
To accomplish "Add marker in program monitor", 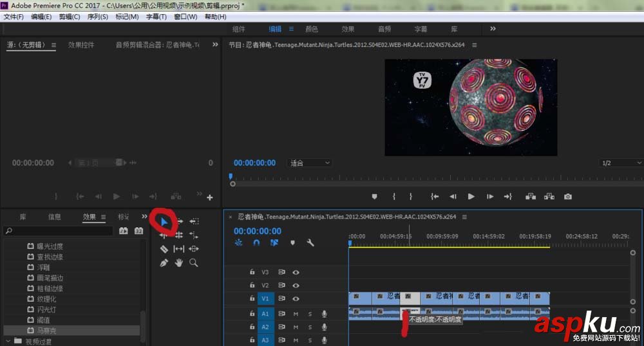I will 374,197.
